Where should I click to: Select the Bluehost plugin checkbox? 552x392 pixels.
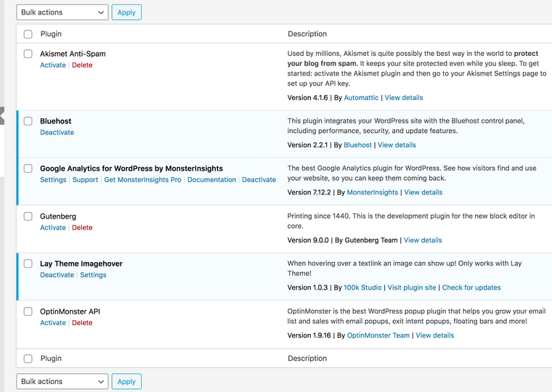pos(28,121)
